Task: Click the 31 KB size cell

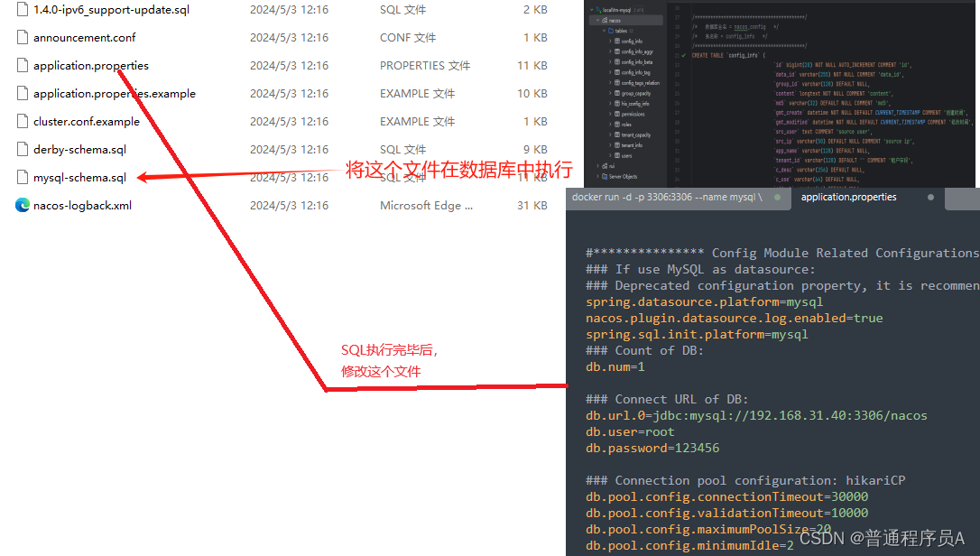Action: pyautogui.click(x=532, y=205)
